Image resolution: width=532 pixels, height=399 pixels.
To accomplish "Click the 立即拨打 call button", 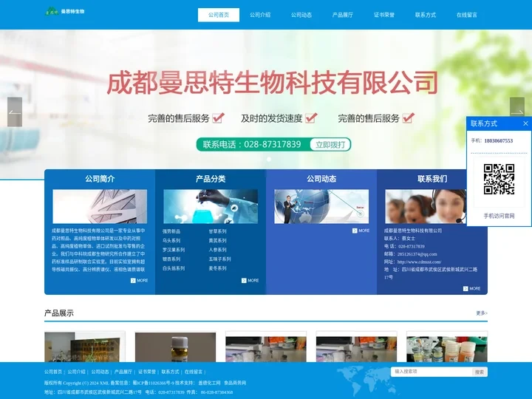I will click(x=330, y=145).
